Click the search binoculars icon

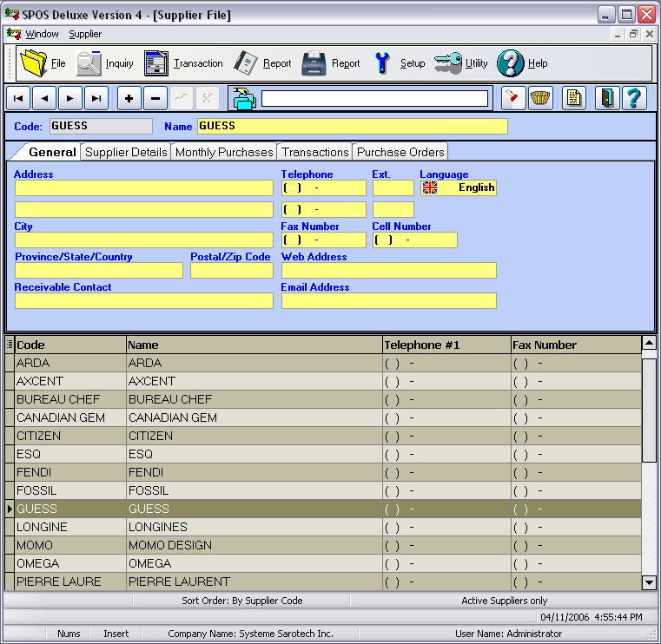(244, 99)
